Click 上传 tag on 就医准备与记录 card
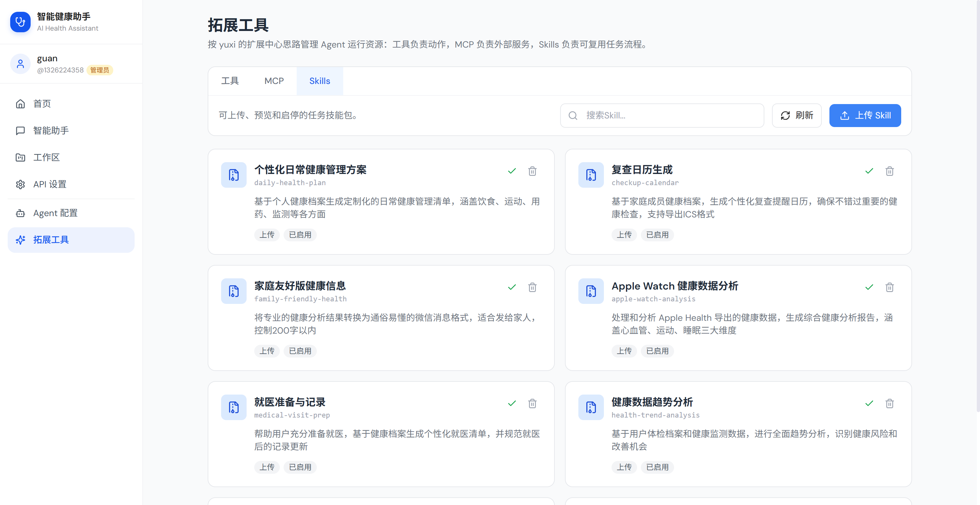Screen dimensions: 980x505 (267, 467)
